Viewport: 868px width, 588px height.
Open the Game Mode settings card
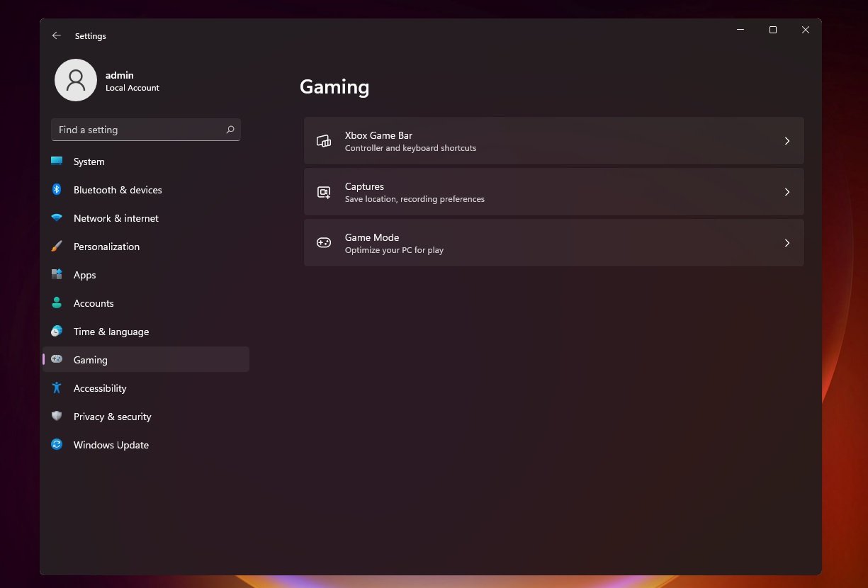coord(553,243)
